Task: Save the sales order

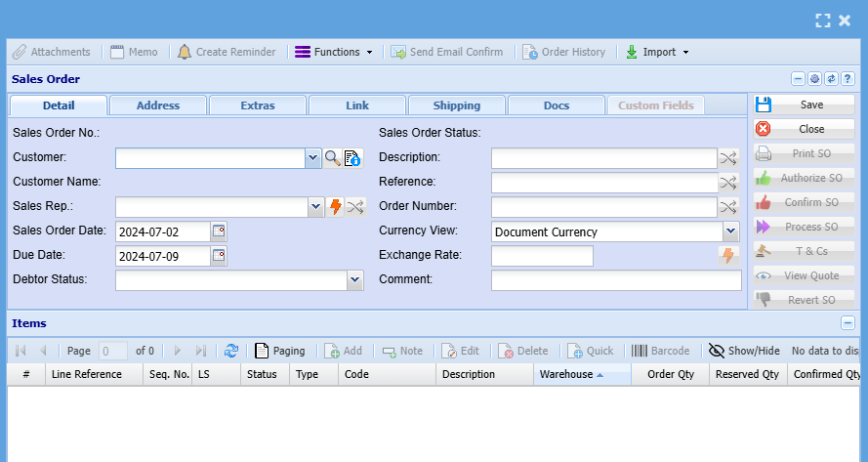Action: coord(803,105)
